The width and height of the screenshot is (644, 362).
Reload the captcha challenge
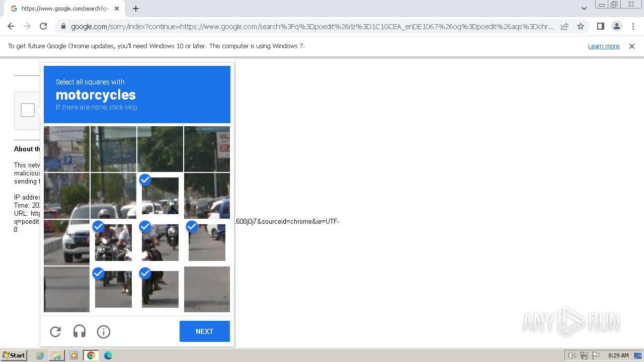click(x=55, y=331)
